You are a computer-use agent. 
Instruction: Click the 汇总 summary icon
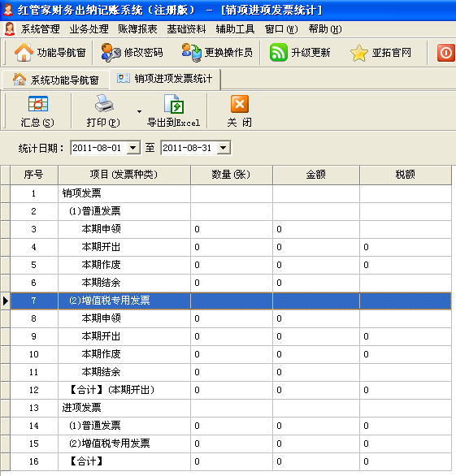click(x=37, y=104)
